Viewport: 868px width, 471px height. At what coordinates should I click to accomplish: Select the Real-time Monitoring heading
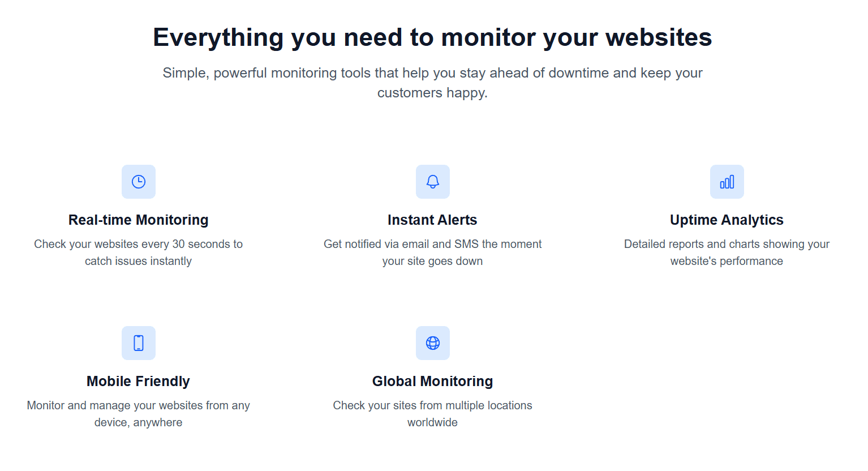(x=139, y=220)
